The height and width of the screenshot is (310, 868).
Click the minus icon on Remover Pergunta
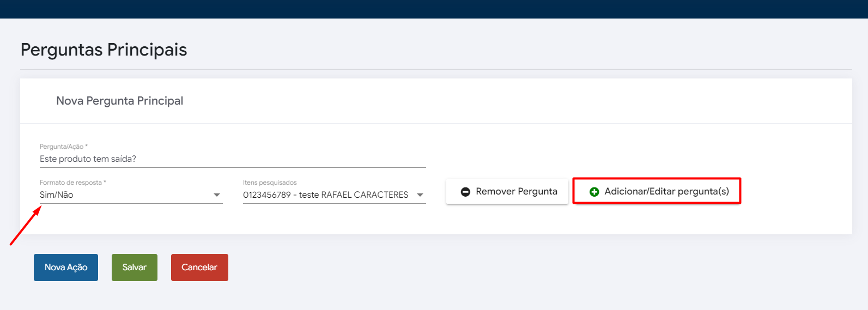[465, 192]
